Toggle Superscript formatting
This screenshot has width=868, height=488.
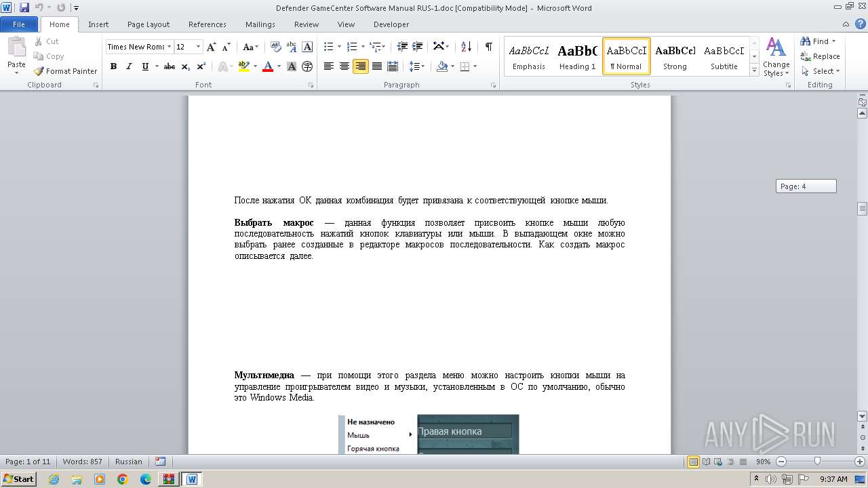[201, 66]
